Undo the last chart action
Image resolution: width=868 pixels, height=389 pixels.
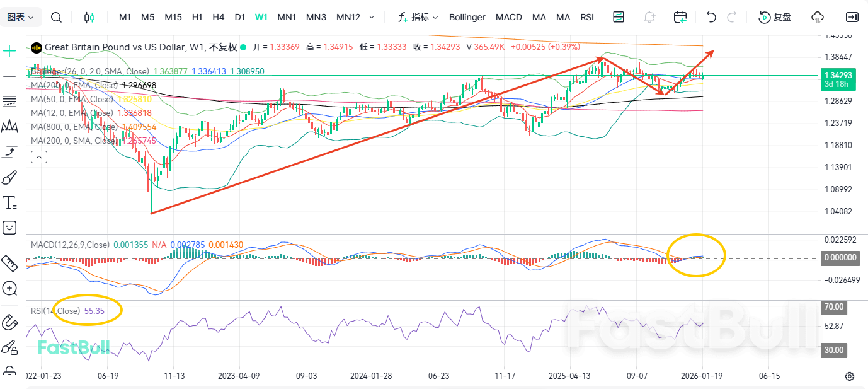click(x=711, y=17)
